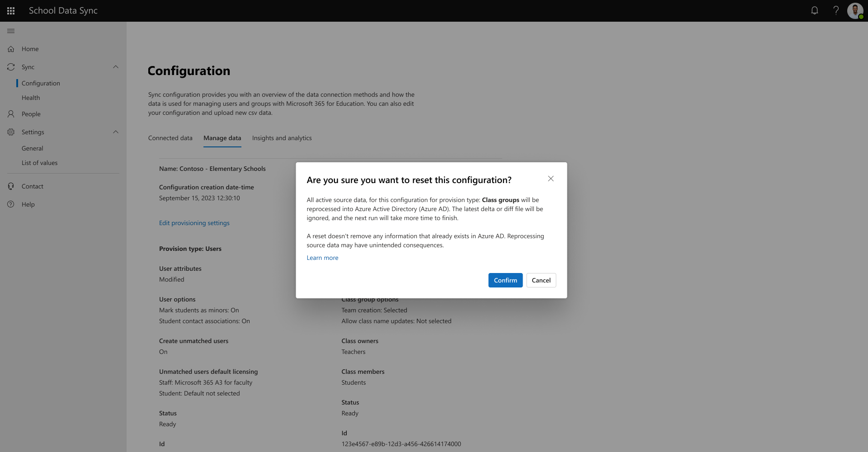Switch to the Manage data tab
Screen dimensions: 868x452
click(x=222, y=138)
